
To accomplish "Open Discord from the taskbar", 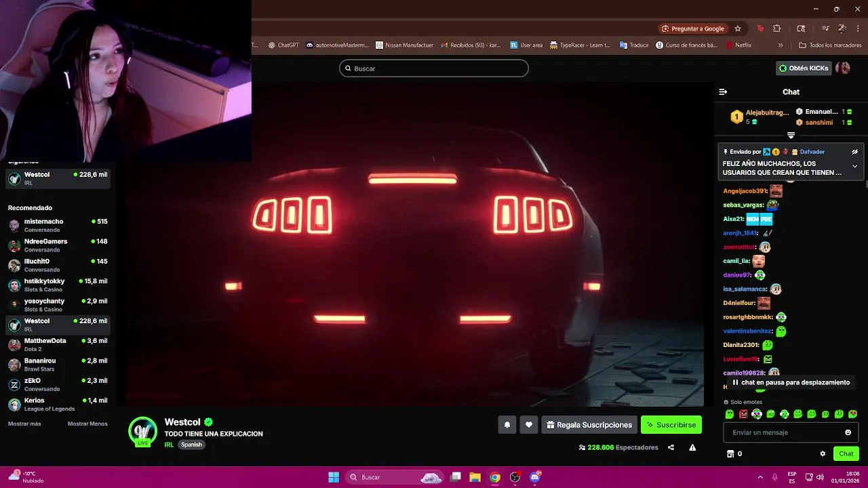I will pyautogui.click(x=534, y=477).
